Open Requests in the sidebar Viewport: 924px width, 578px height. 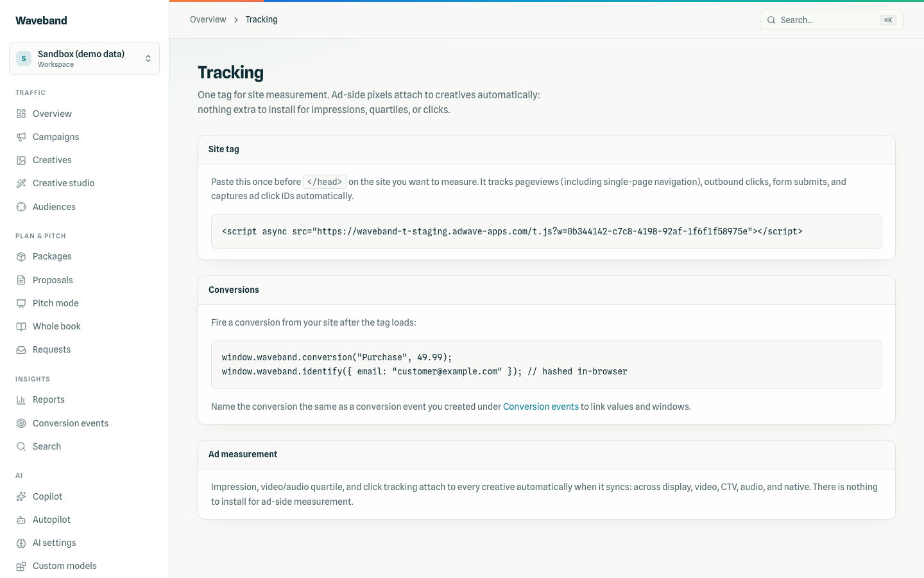[84, 349]
